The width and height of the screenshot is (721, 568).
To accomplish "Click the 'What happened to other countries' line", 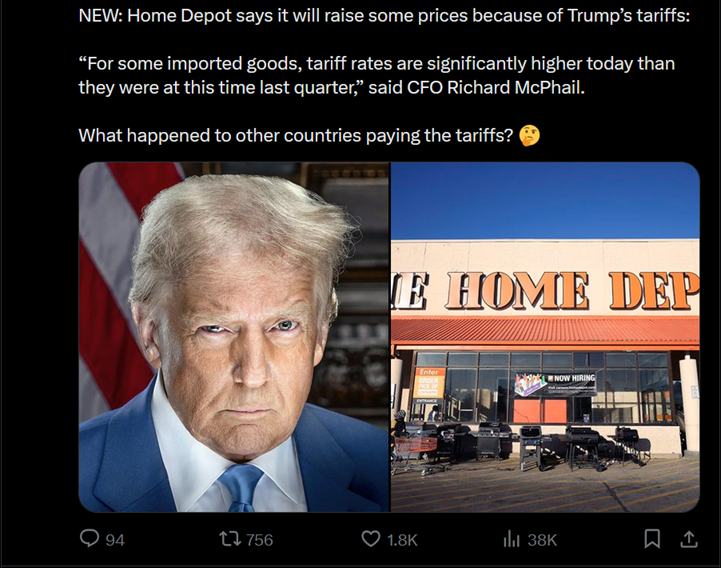I will 295,136.
